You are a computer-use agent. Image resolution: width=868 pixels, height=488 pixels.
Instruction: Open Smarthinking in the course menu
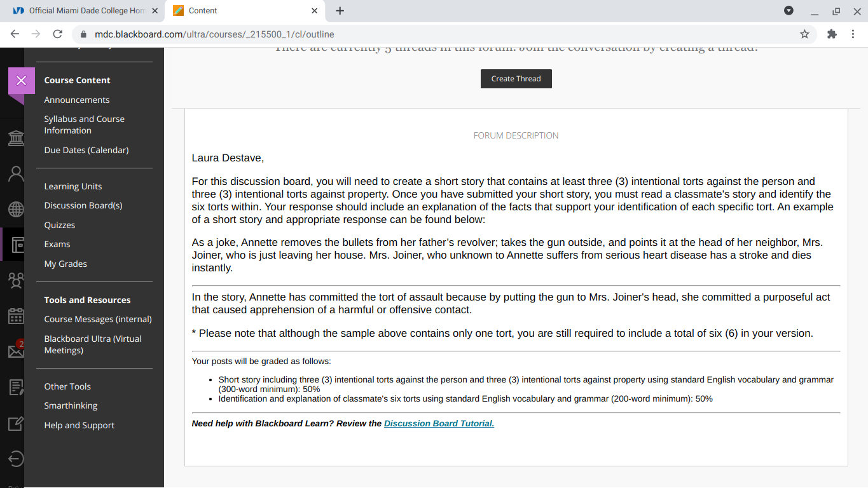[71, 405]
